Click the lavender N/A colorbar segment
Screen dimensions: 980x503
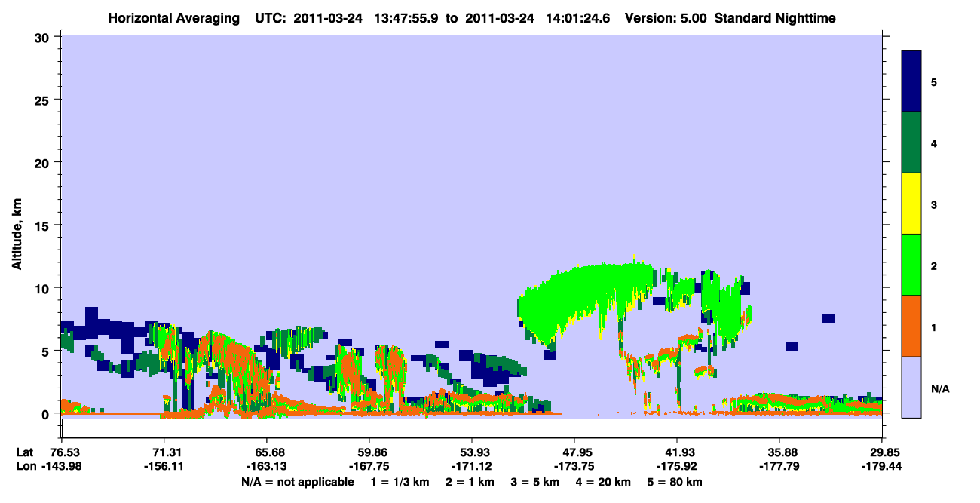click(911, 387)
